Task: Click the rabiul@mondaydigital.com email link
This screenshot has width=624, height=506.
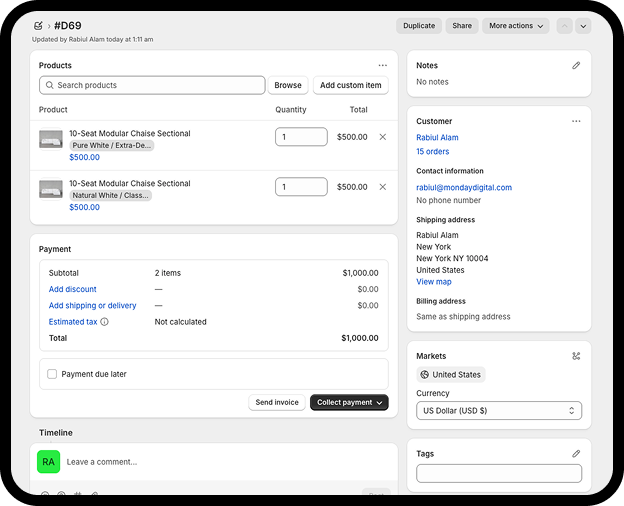Action: click(x=464, y=188)
